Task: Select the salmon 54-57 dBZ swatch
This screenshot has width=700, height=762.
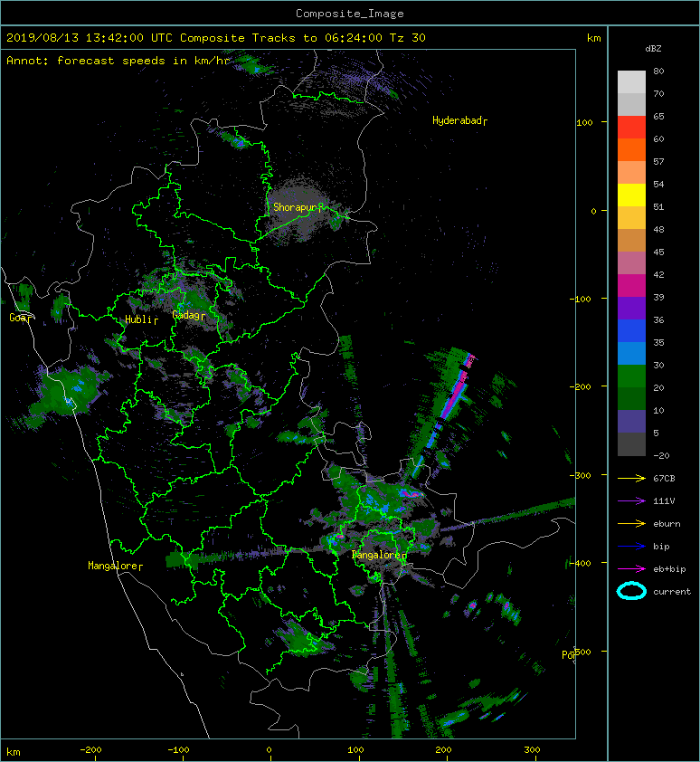Action: point(631,173)
